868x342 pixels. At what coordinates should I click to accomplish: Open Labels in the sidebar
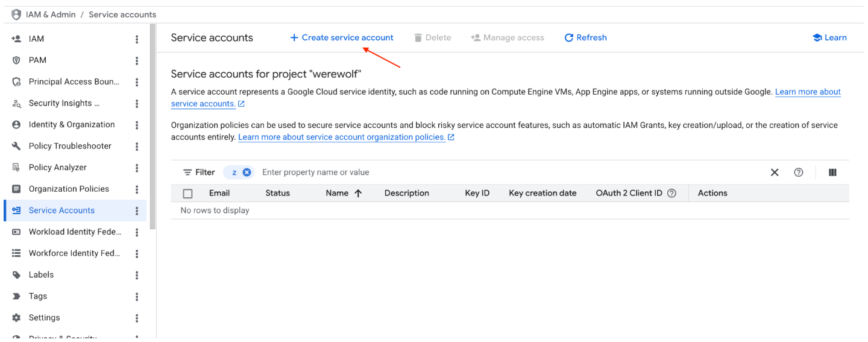[41, 274]
